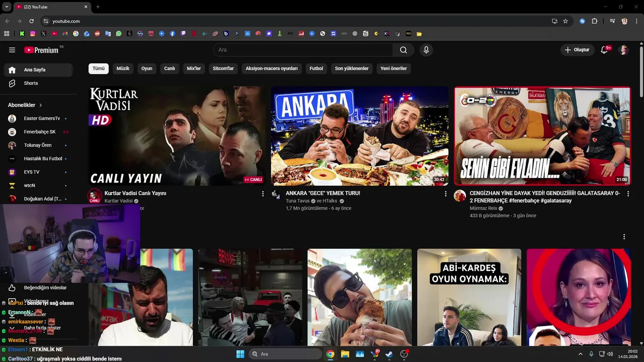
Task: Select the Son yüklenenler chip
Action: pyautogui.click(x=352, y=68)
